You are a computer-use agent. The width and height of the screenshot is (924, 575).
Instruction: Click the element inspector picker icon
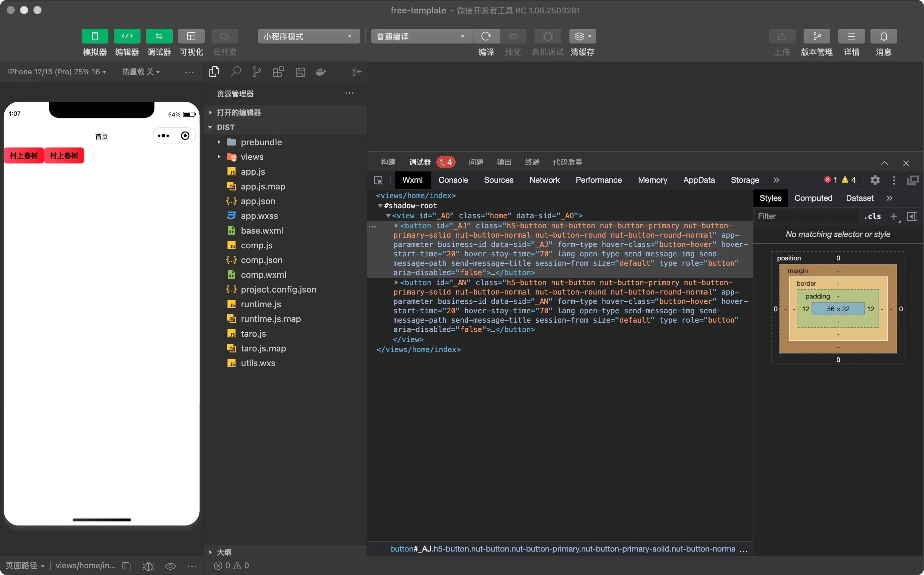coord(378,180)
